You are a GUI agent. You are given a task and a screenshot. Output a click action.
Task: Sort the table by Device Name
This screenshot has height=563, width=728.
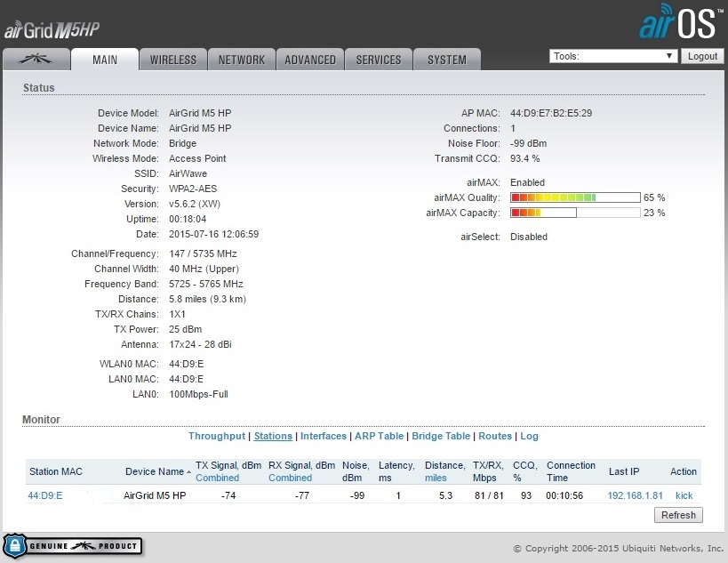[158, 471]
